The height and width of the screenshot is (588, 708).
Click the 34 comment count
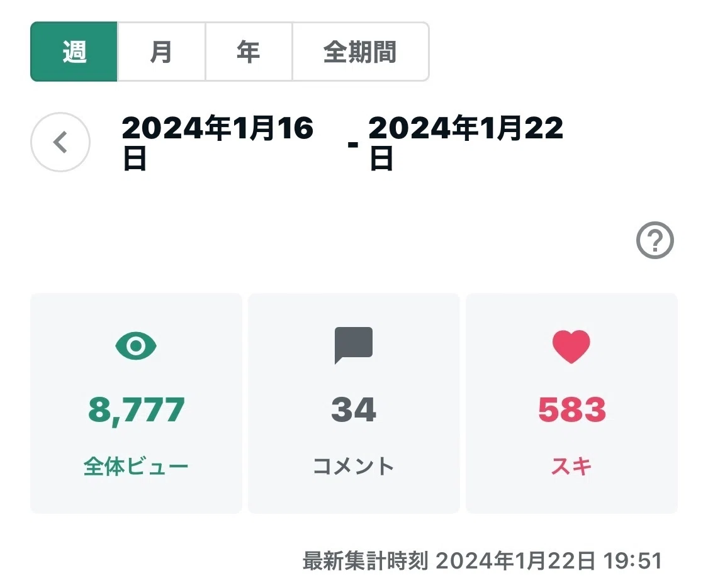tap(354, 410)
